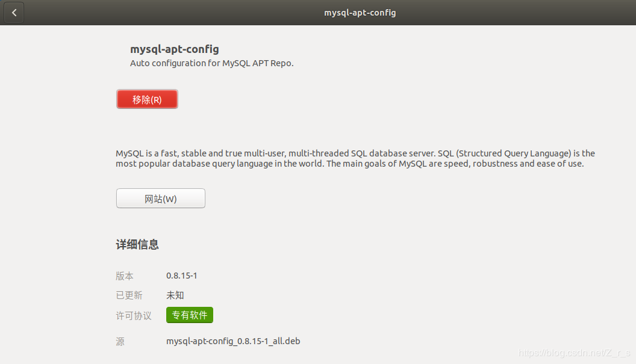Click the 源 label
The image size is (636, 364).
pyautogui.click(x=120, y=342)
